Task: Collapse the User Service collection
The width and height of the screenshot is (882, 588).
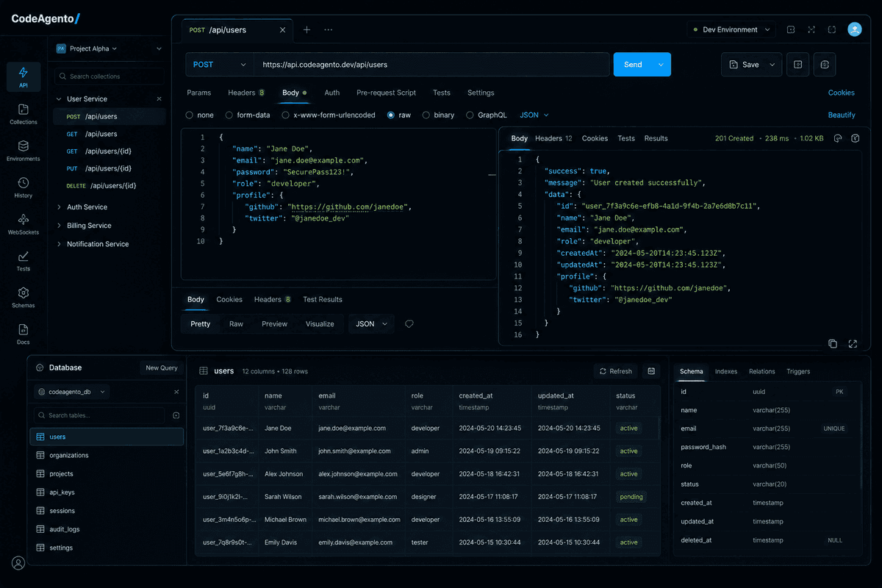Action: (x=59, y=98)
